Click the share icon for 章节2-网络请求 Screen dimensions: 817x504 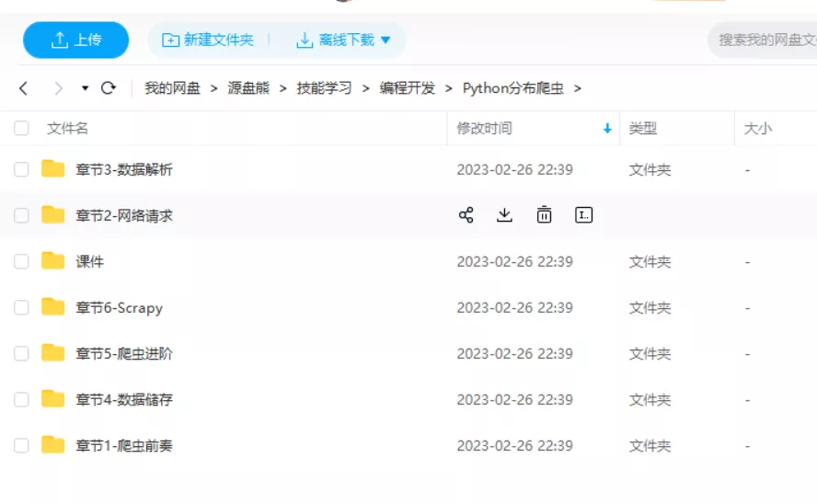466,215
